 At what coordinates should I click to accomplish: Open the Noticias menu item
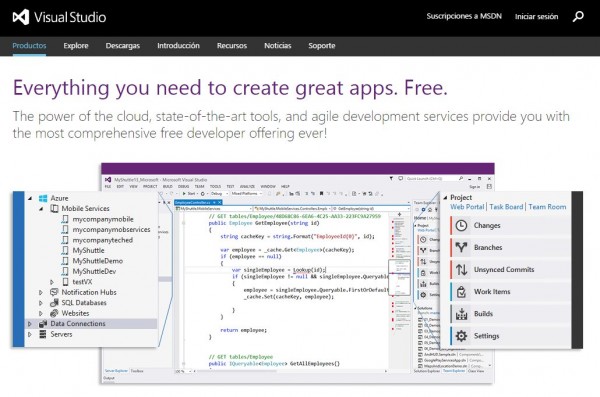click(278, 46)
